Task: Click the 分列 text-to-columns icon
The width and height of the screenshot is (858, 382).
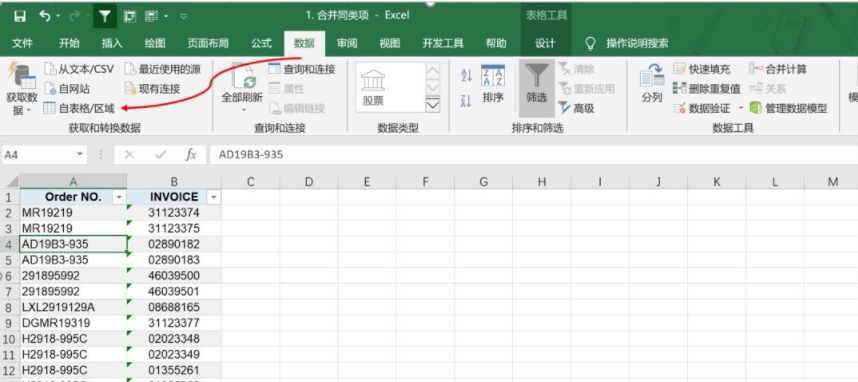Action: pos(652,76)
